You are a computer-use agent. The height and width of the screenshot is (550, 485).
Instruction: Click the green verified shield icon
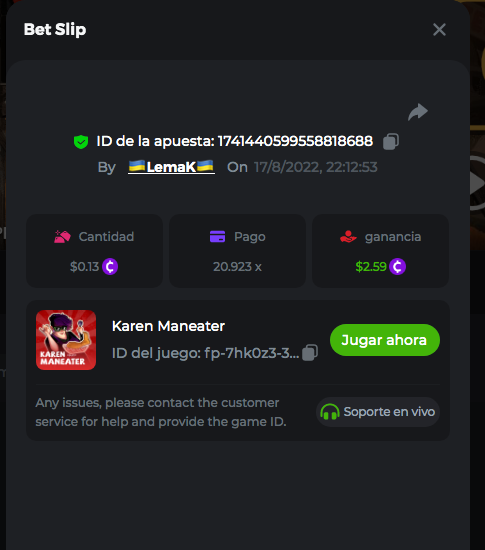(x=81, y=142)
